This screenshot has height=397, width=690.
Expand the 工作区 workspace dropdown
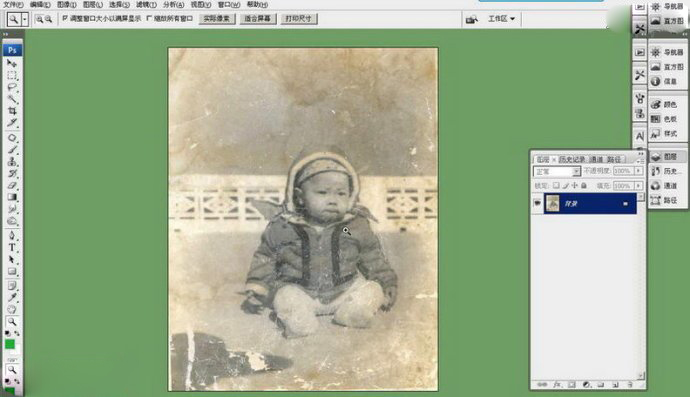pyautogui.click(x=501, y=18)
